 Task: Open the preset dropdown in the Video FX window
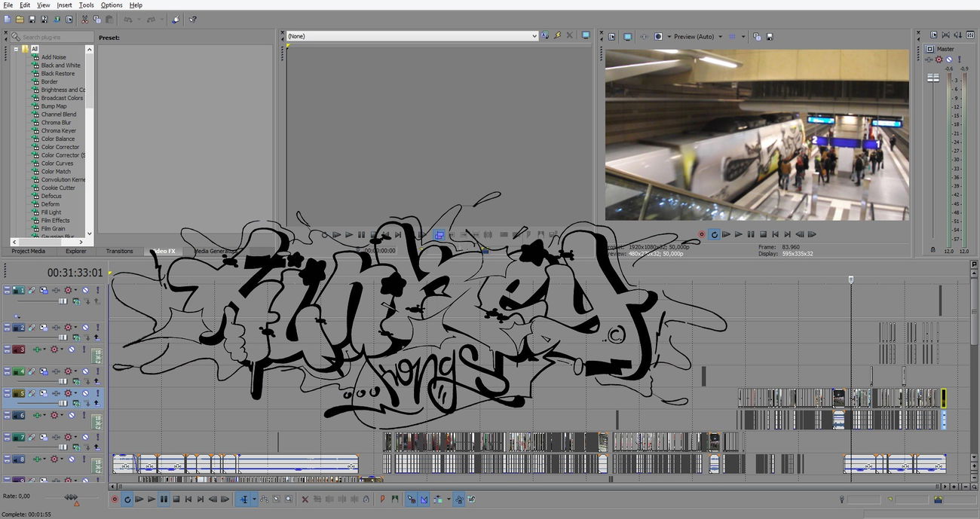535,35
